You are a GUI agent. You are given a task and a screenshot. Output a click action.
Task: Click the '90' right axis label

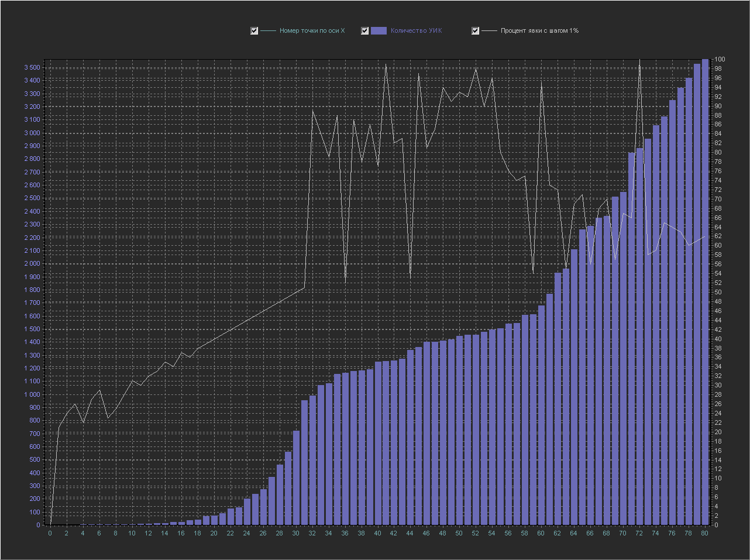(x=717, y=106)
